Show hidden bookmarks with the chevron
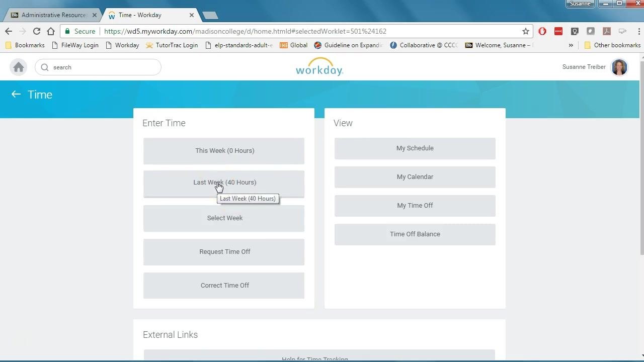The width and height of the screenshot is (644, 362). coord(571,45)
